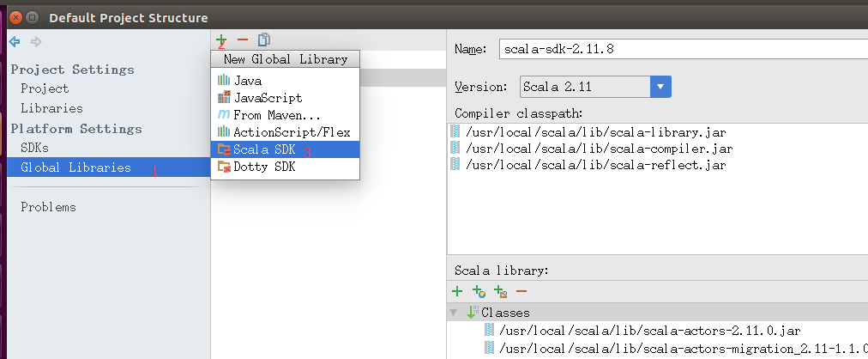Viewport: 868px width, 359px height.
Task: Click the forward navigation arrow
Action: 36,41
